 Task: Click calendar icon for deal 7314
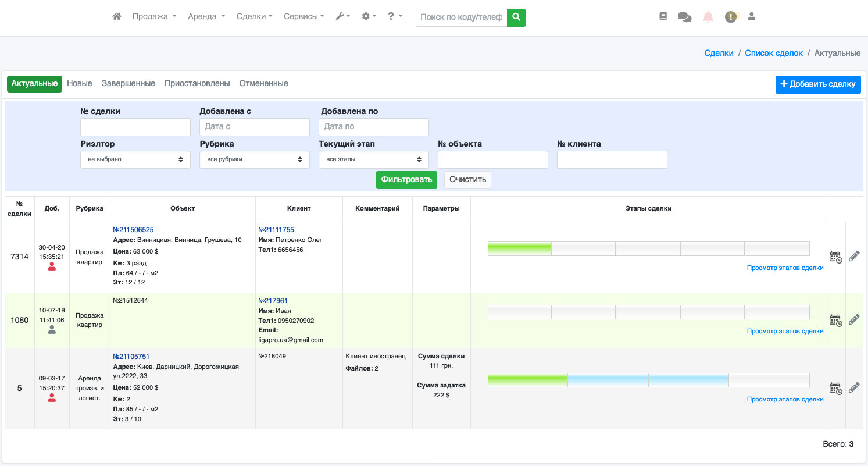(x=835, y=257)
